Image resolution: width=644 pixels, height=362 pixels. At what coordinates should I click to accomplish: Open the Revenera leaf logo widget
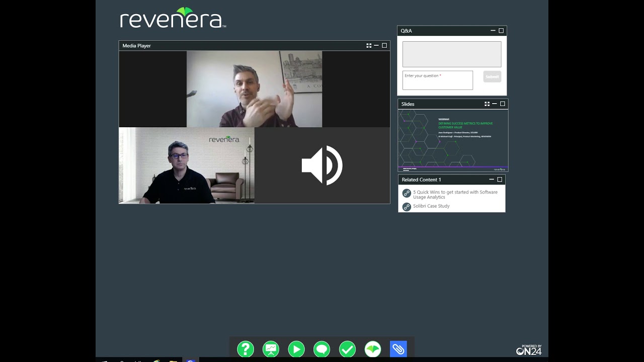[x=373, y=349]
